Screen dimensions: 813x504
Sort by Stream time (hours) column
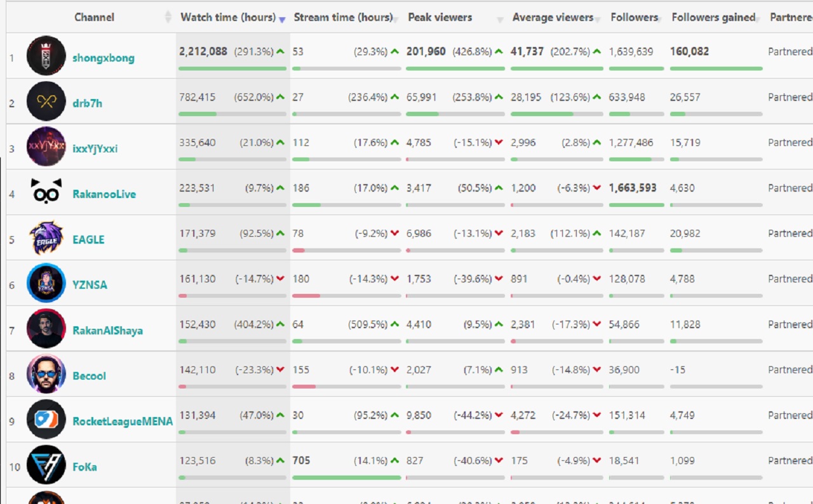[x=343, y=17]
